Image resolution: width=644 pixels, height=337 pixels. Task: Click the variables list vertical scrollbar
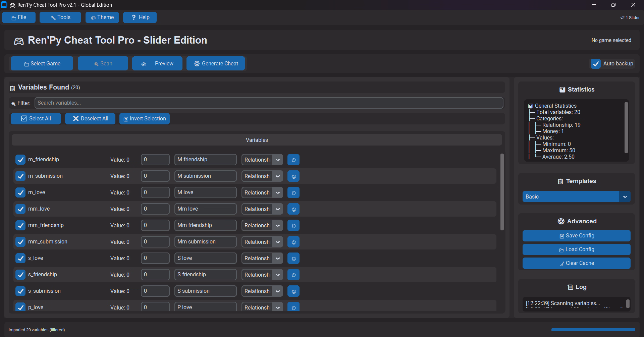(x=502, y=192)
